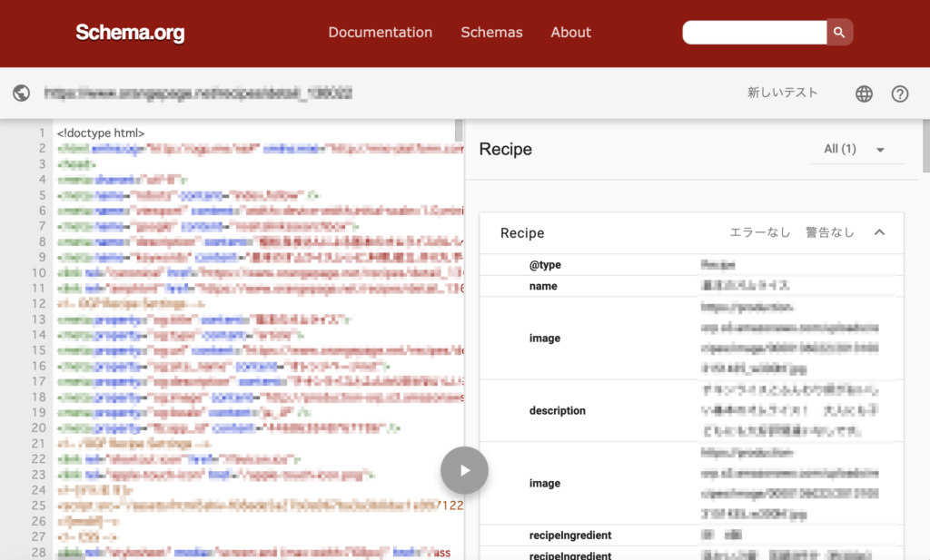930x560 pixels.
Task: Click the エラーなし status label
Action: point(759,232)
